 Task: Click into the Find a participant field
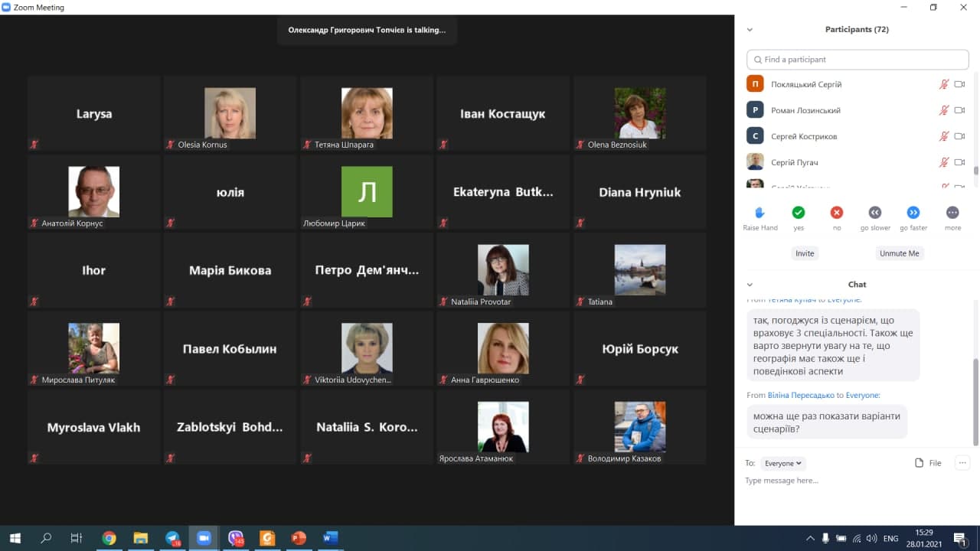point(857,60)
